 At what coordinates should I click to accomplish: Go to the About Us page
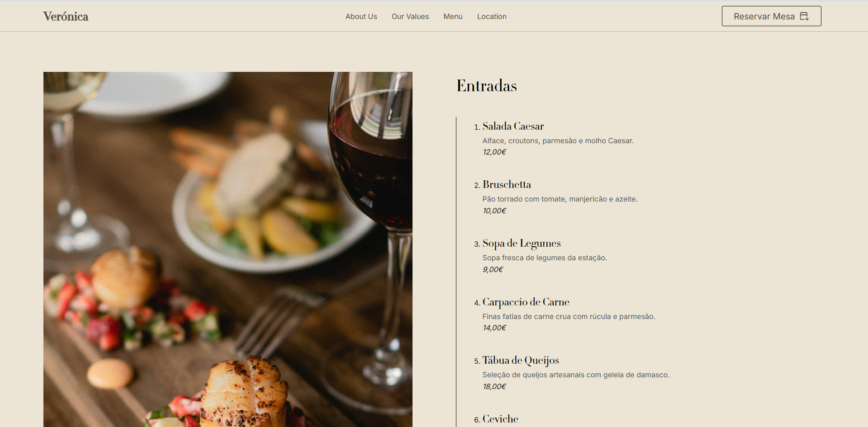tap(361, 16)
